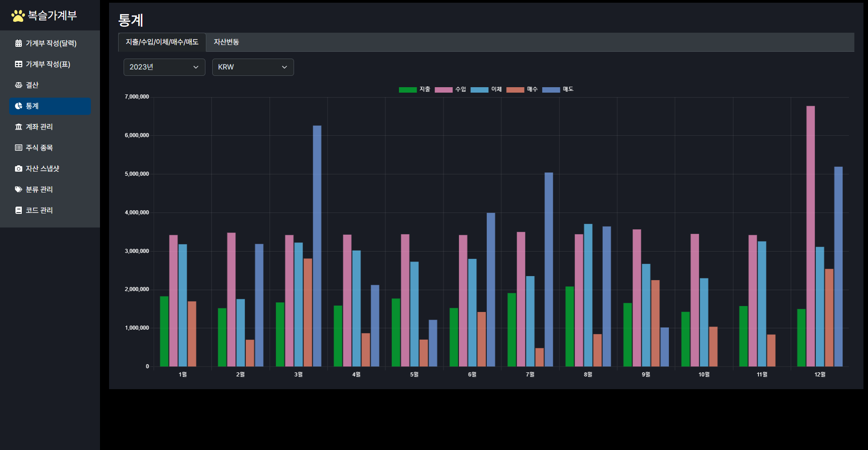Open the KRW currency dropdown
This screenshot has width=868, height=450.
[253, 67]
